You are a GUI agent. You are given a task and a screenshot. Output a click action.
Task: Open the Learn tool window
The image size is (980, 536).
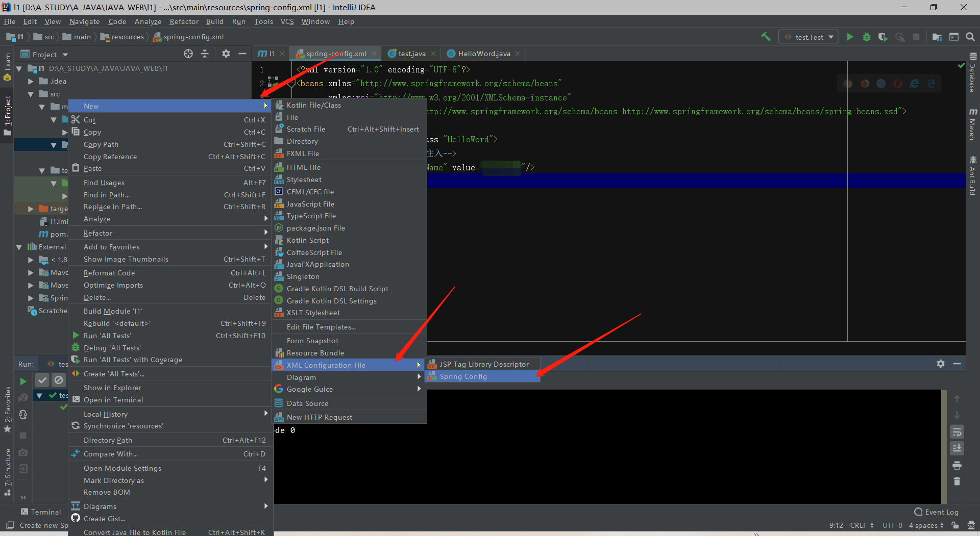8,66
